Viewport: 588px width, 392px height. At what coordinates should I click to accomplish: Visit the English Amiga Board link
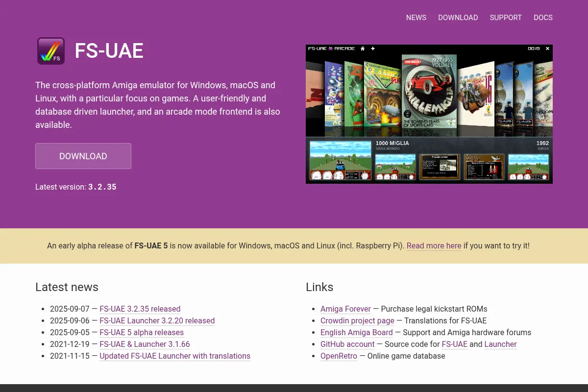[x=357, y=333]
